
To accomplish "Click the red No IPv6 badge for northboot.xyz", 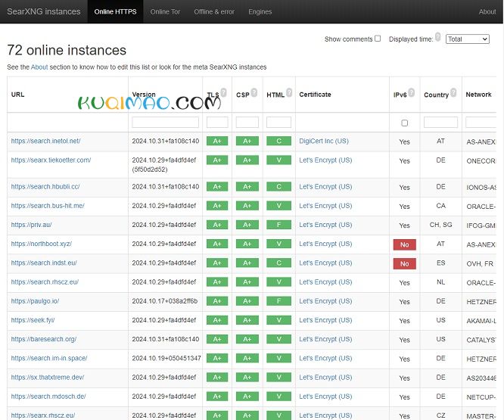I will [404, 244].
